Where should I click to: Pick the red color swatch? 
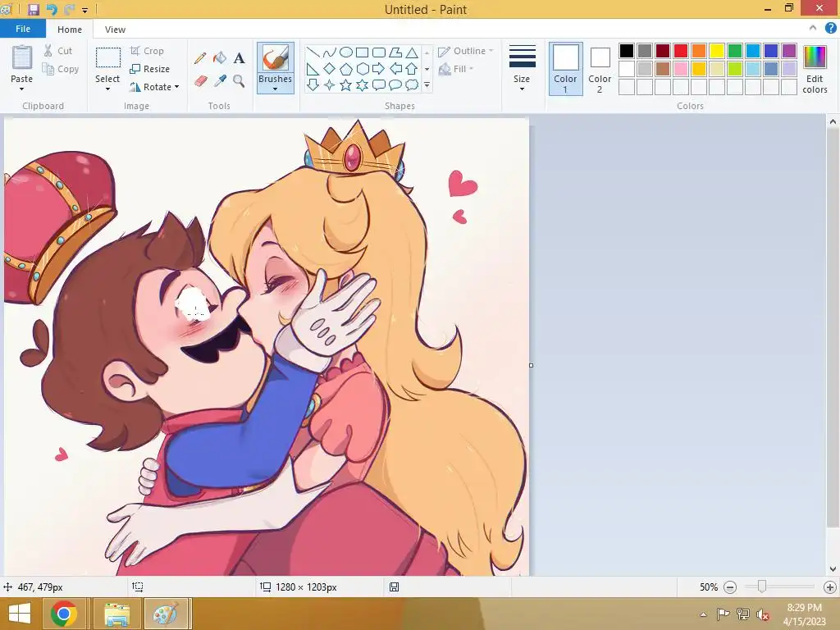pos(681,51)
